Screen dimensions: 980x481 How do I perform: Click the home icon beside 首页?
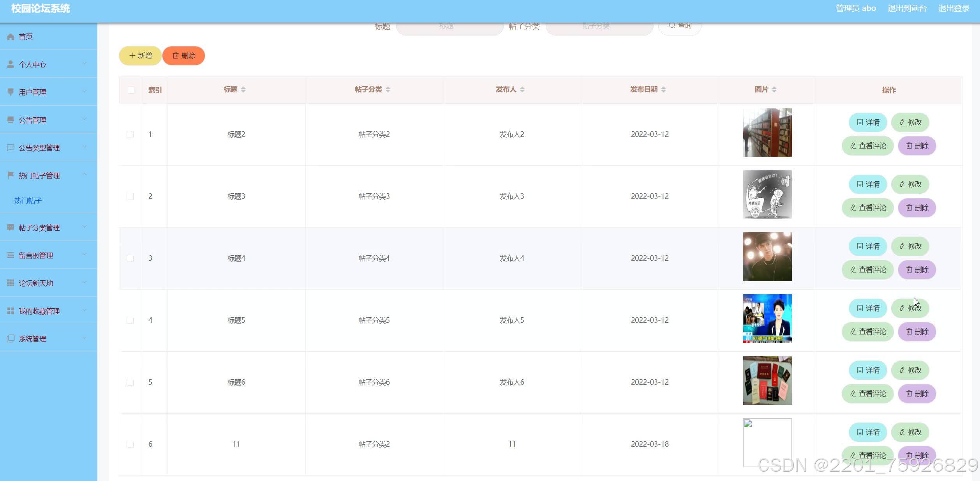click(11, 37)
